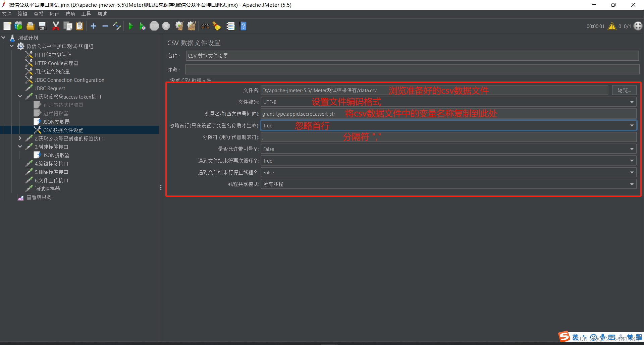The width and height of the screenshot is (644, 345).
Task: Click the 文件名 path field
Action: coord(434,90)
